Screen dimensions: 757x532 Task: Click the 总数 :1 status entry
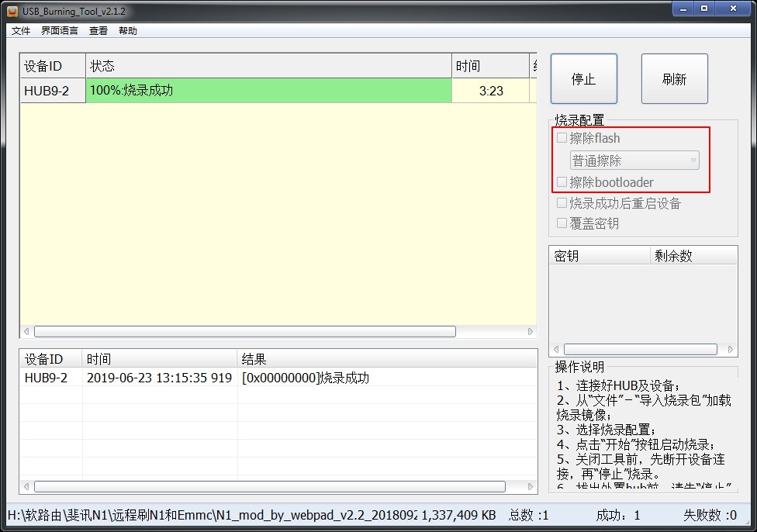(529, 515)
